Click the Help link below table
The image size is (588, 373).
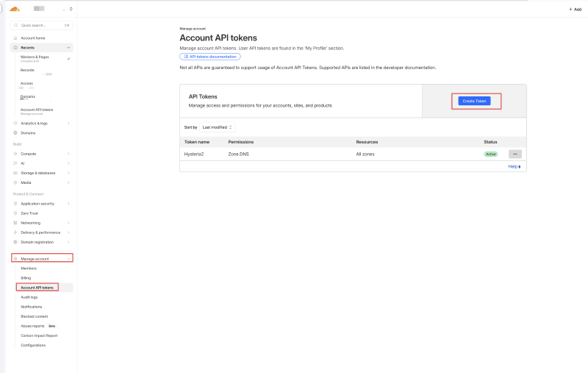tap(514, 166)
